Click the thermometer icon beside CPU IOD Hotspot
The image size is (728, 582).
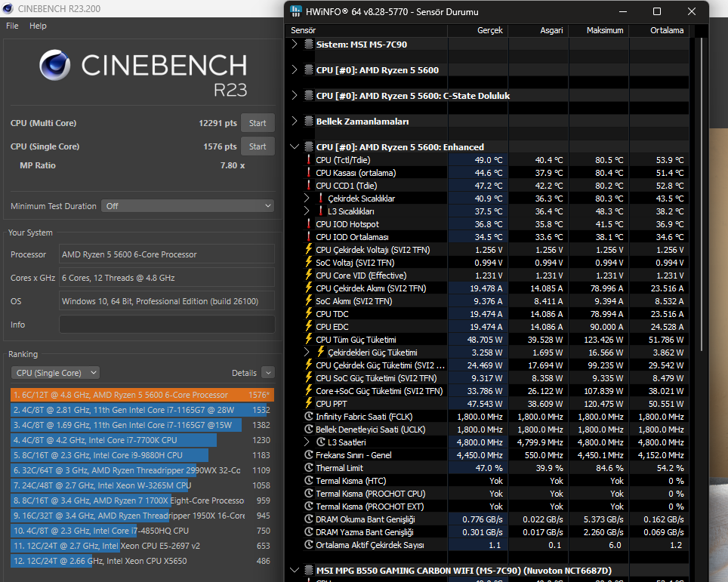click(309, 223)
